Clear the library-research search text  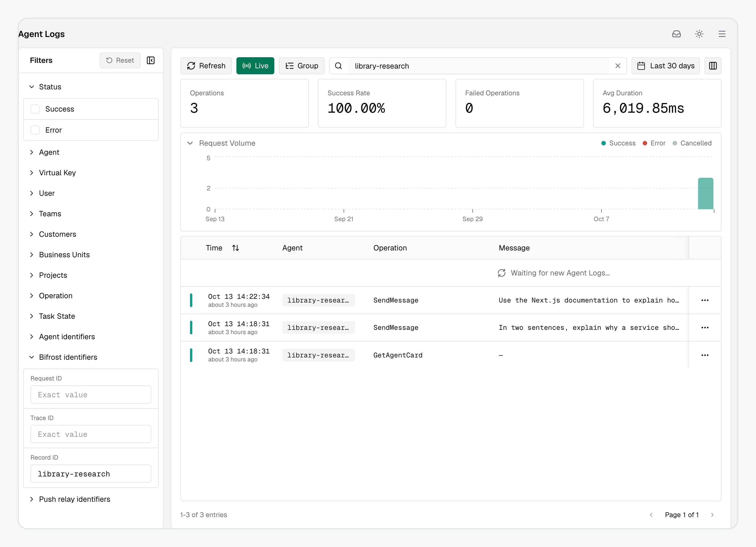[x=618, y=66]
